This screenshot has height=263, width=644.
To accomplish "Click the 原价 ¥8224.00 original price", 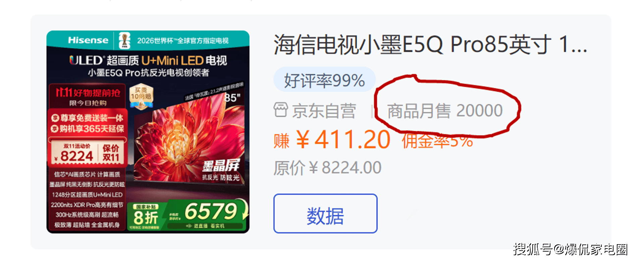I will [x=327, y=168].
